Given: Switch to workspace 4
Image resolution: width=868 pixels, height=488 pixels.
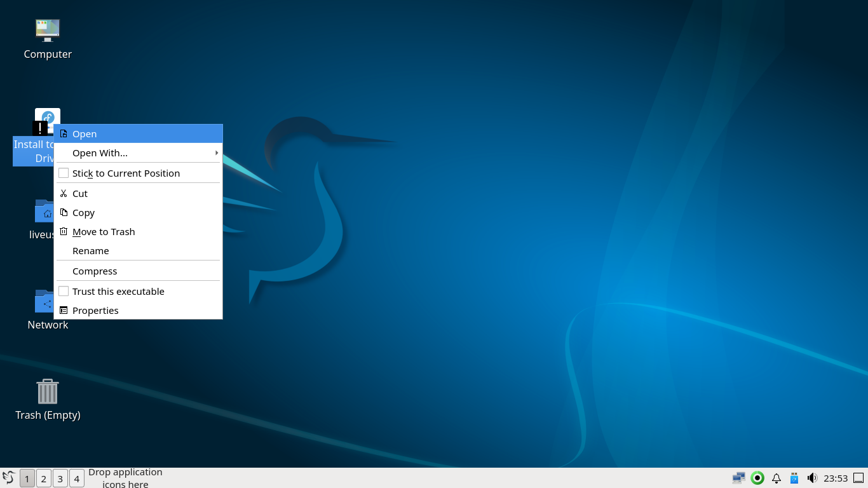Looking at the screenshot, I should click(77, 478).
